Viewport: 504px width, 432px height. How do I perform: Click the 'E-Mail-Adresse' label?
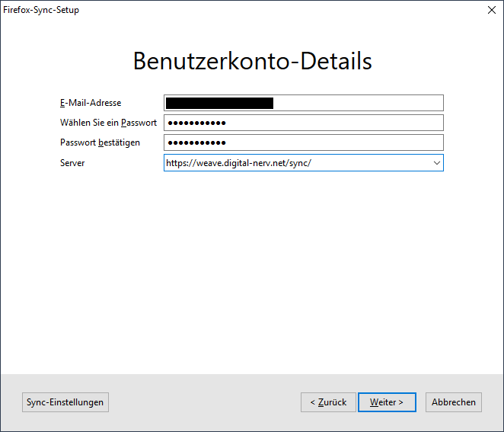tap(91, 103)
